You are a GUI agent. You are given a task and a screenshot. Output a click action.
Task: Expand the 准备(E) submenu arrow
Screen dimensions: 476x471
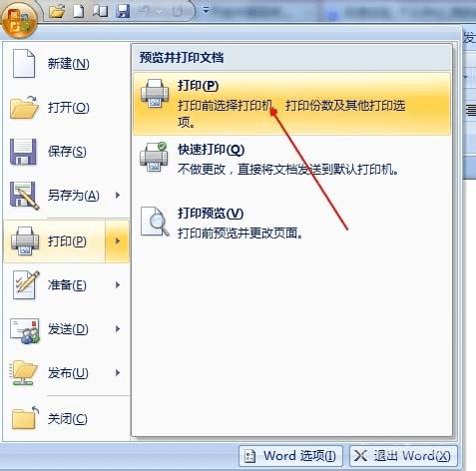118,285
